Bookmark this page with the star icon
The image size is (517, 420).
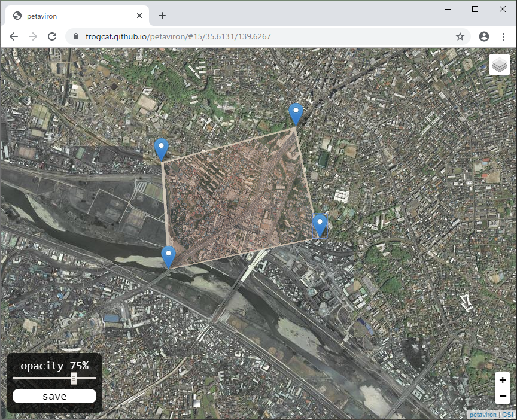[x=460, y=36]
